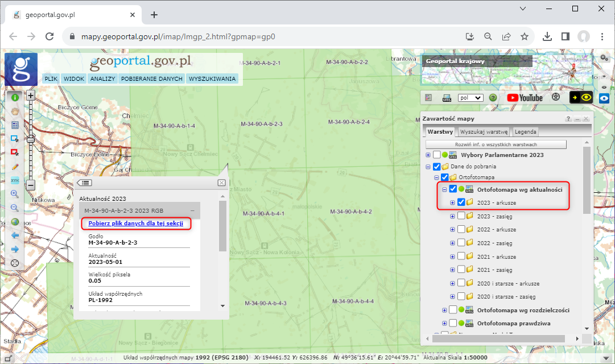Click the globe full extent icon
The image size is (615, 364).
(x=15, y=222)
